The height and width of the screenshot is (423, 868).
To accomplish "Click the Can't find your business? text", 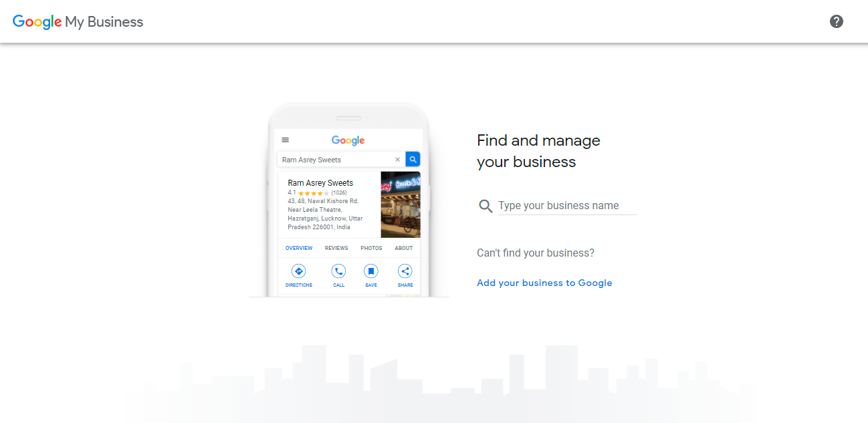I will (x=536, y=253).
